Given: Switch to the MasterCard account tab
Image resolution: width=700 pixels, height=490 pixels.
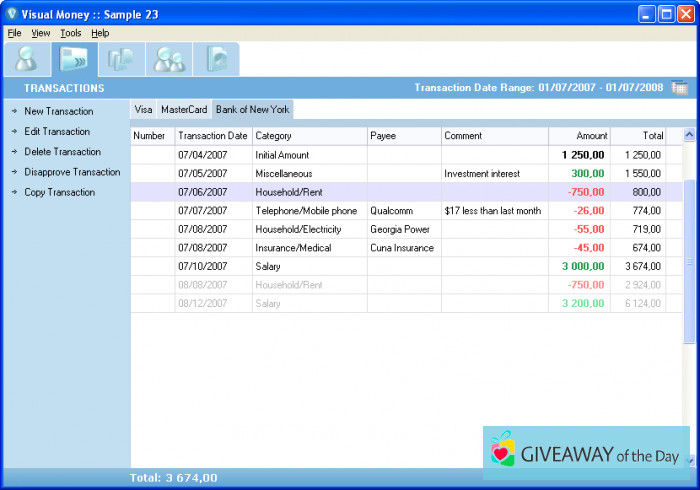Looking at the screenshot, I should point(184,109).
